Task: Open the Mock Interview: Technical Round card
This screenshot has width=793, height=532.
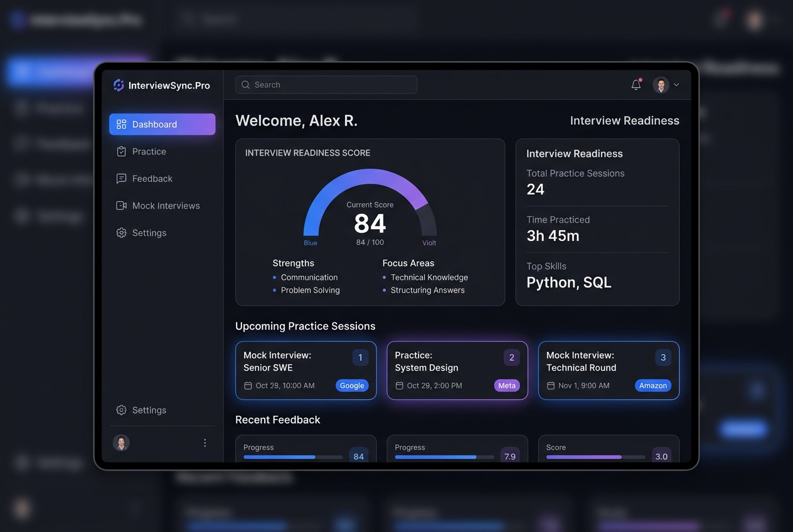Action: 609,370
